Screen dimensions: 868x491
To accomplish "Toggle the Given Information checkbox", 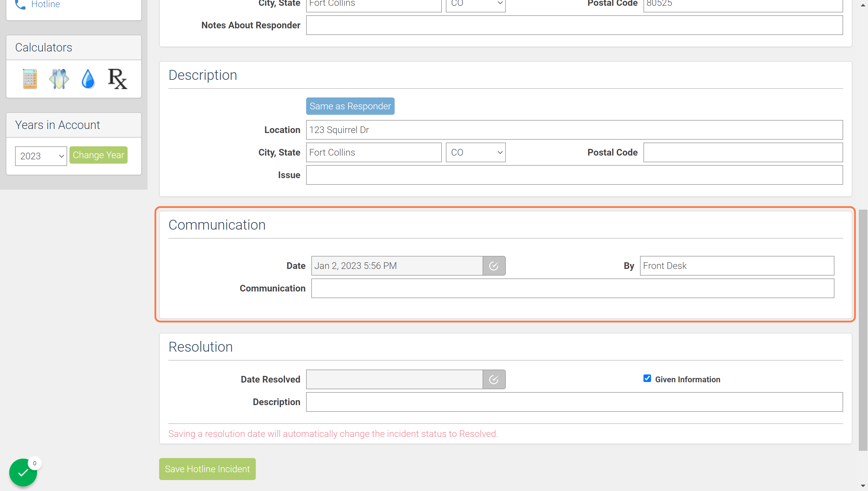I will (647, 378).
